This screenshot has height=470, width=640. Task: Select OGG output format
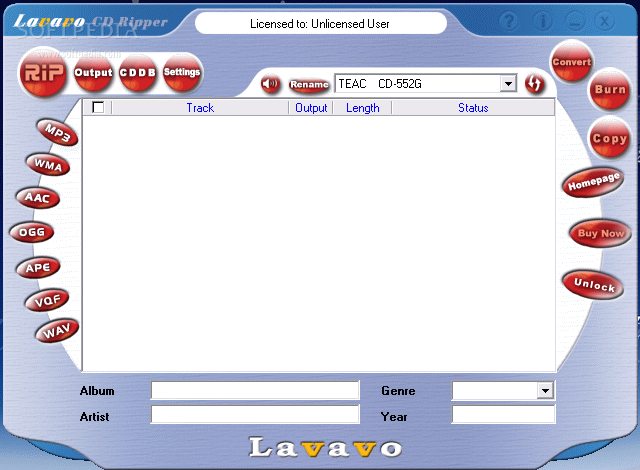pos(32,232)
